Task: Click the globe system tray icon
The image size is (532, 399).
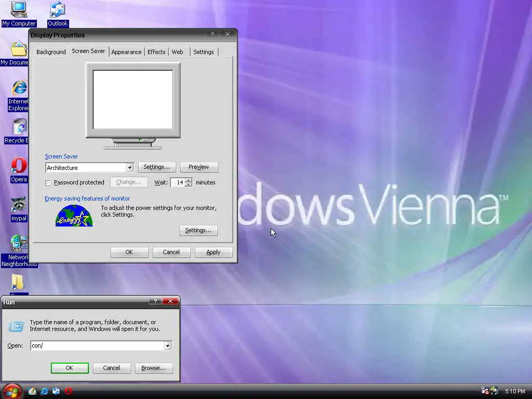Action: pos(495,391)
